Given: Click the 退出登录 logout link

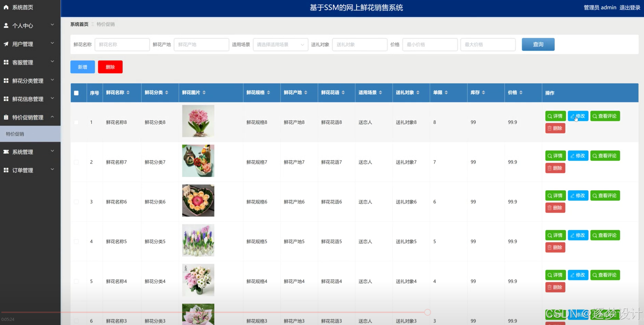Looking at the screenshot, I should pyautogui.click(x=630, y=8).
